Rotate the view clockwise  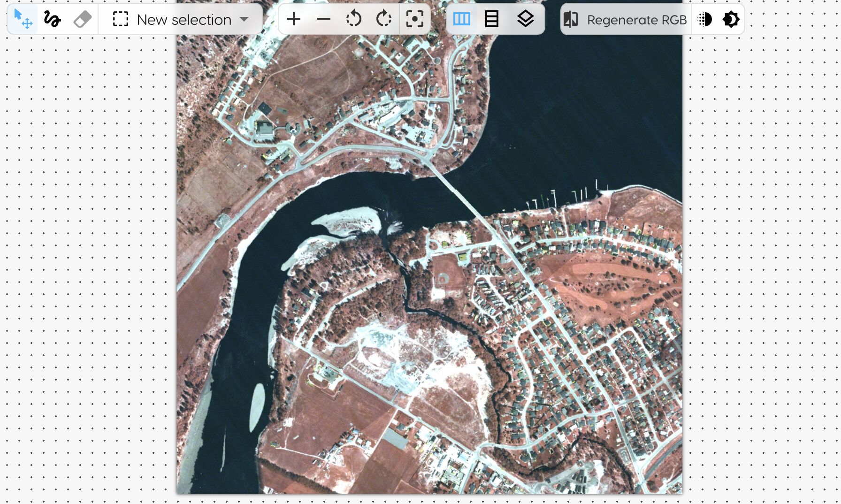point(383,19)
